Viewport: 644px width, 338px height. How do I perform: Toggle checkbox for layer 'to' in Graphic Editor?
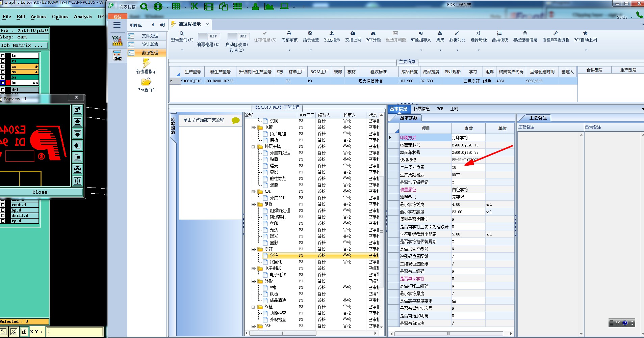pos(3,56)
